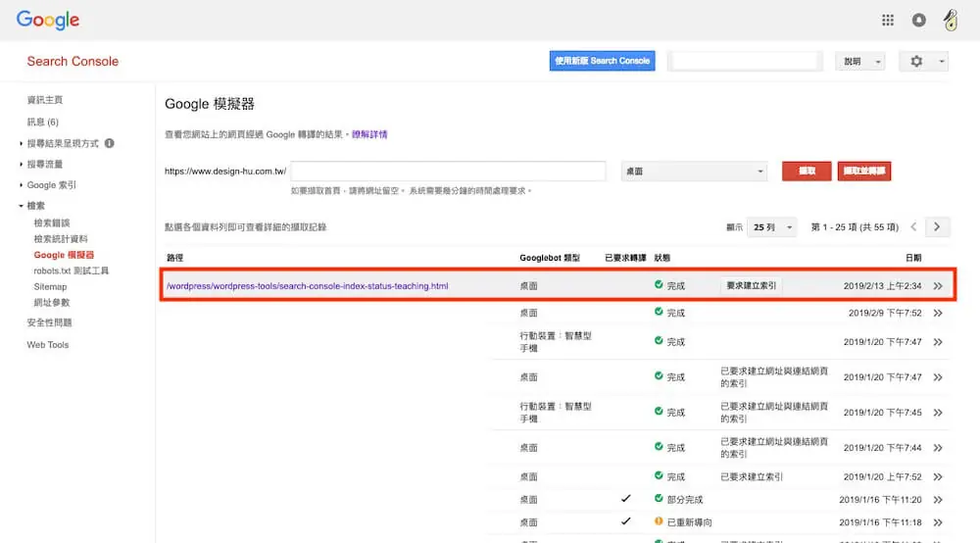This screenshot has height=543, width=980.
Task: Click render checkmark in 2019/1/16 下午11:18 row
Action: [x=625, y=521]
